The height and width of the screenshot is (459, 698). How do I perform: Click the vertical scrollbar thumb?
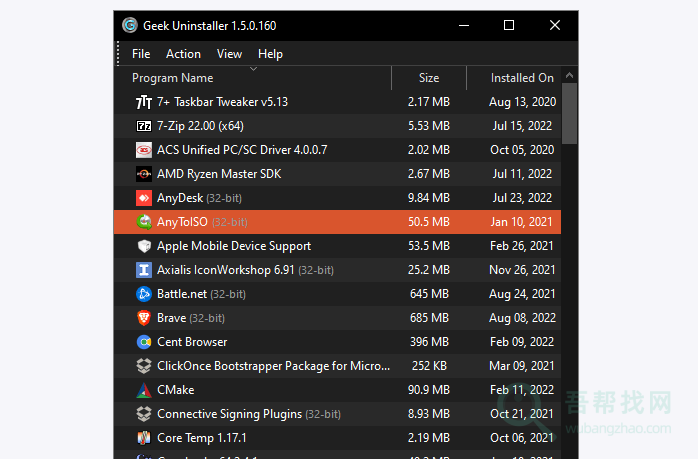pos(569,112)
